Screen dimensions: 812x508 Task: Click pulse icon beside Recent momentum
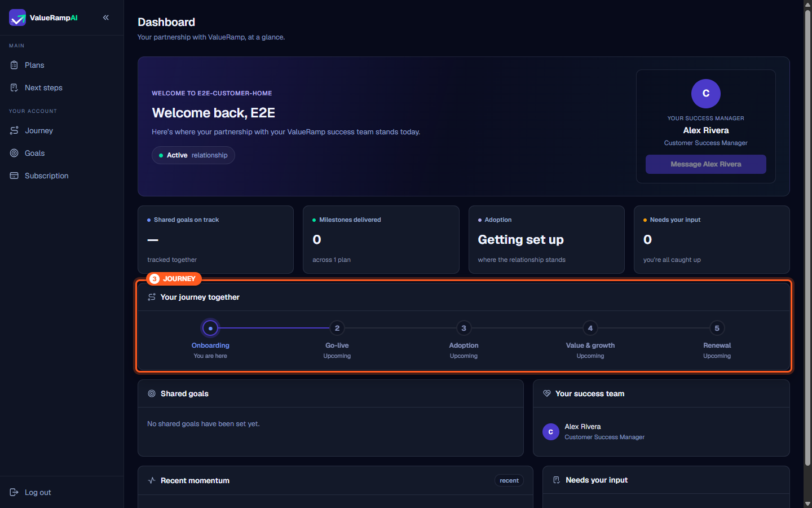pos(152,480)
